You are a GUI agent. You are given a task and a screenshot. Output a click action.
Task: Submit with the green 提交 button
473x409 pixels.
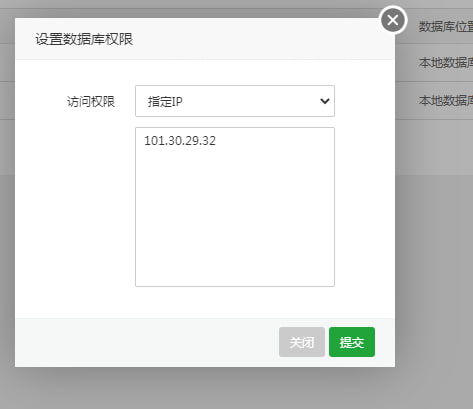(352, 342)
